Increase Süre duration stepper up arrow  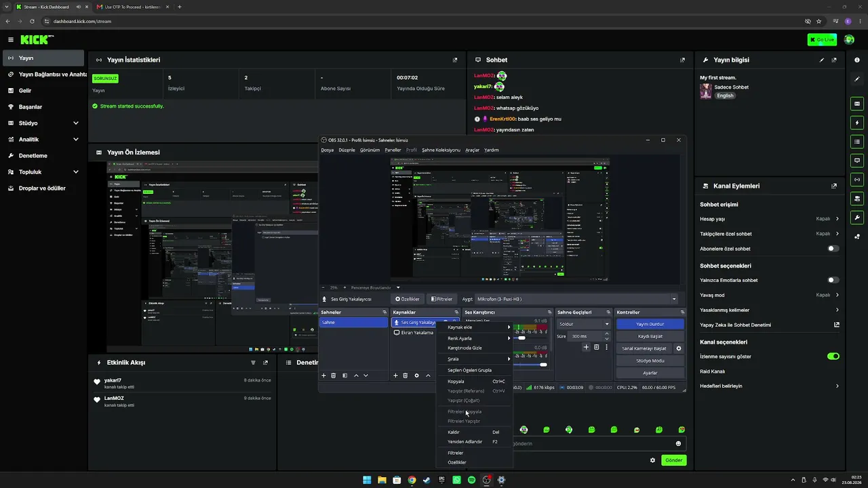coord(606,333)
